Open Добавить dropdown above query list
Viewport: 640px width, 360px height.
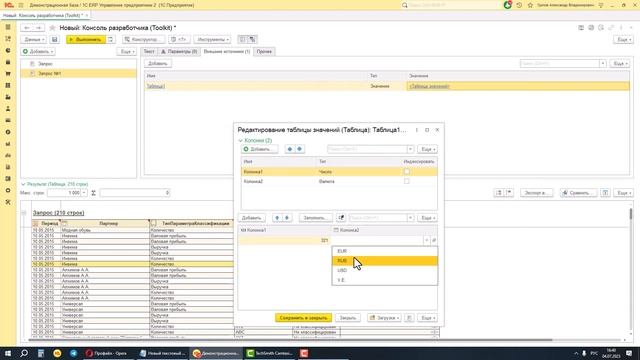pos(38,51)
